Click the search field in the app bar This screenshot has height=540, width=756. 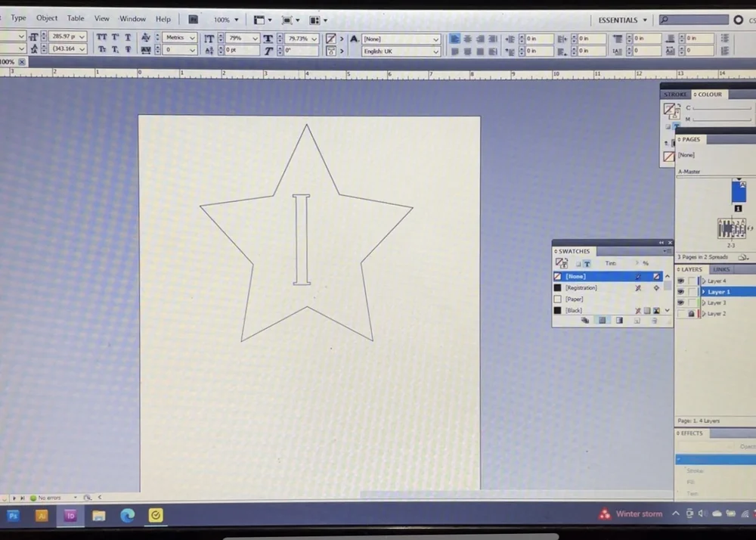tap(694, 20)
